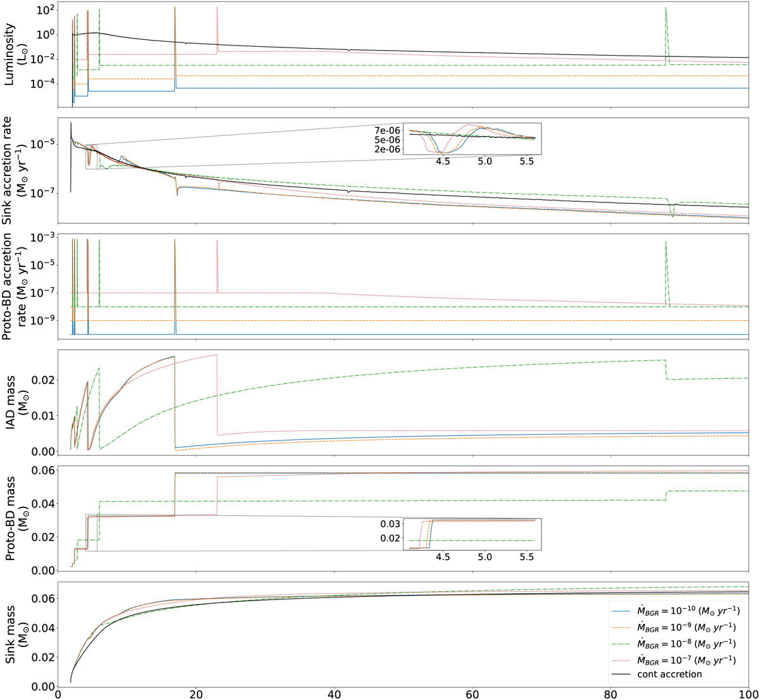Click the x-axis tick label 60
Image resolution: width=760 pixels, height=700 pixels.
tap(472, 692)
